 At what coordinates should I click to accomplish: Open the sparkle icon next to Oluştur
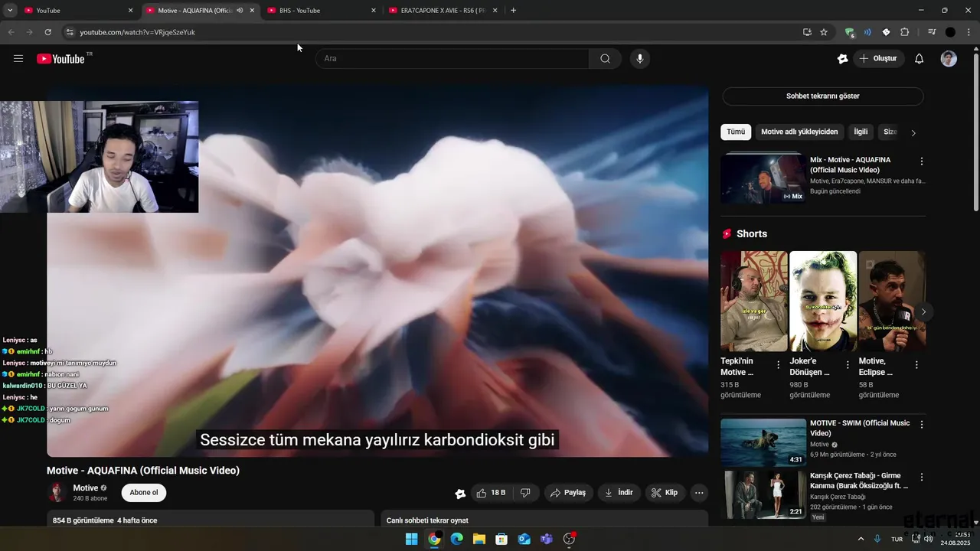pos(843,59)
